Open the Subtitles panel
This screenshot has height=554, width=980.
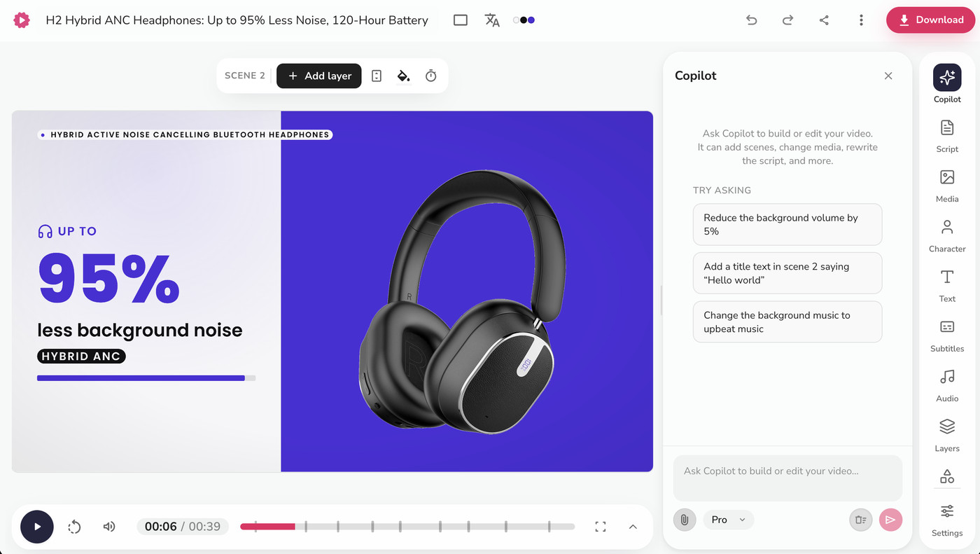(x=947, y=334)
